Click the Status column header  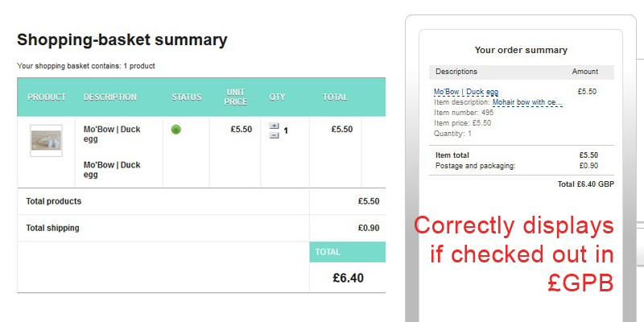187,97
